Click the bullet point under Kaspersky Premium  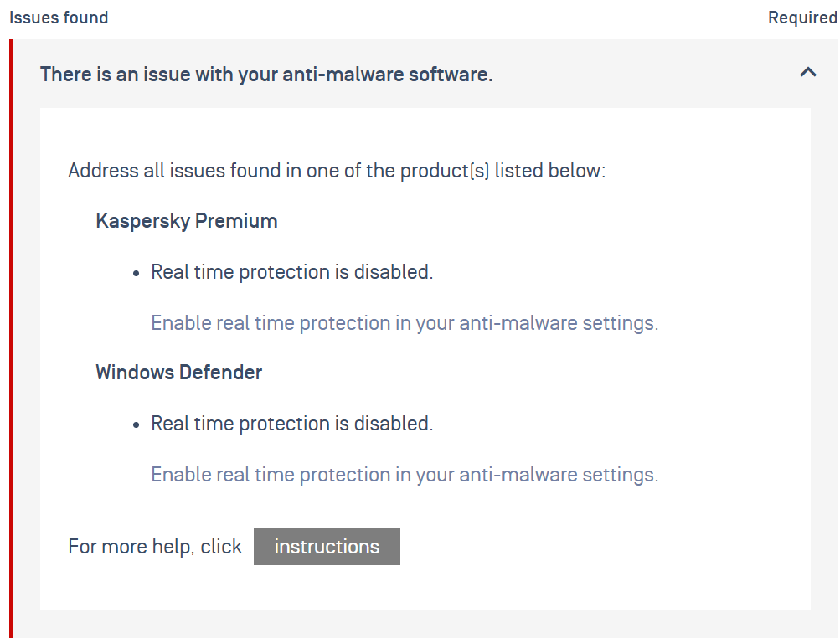(x=136, y=274)
